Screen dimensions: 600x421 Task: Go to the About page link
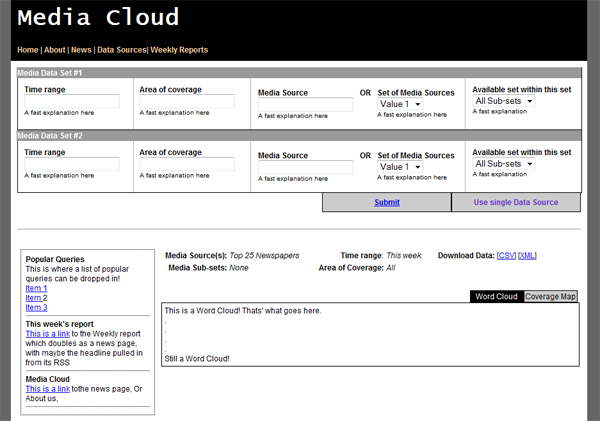pyautogui.click(x=54, y=50)
